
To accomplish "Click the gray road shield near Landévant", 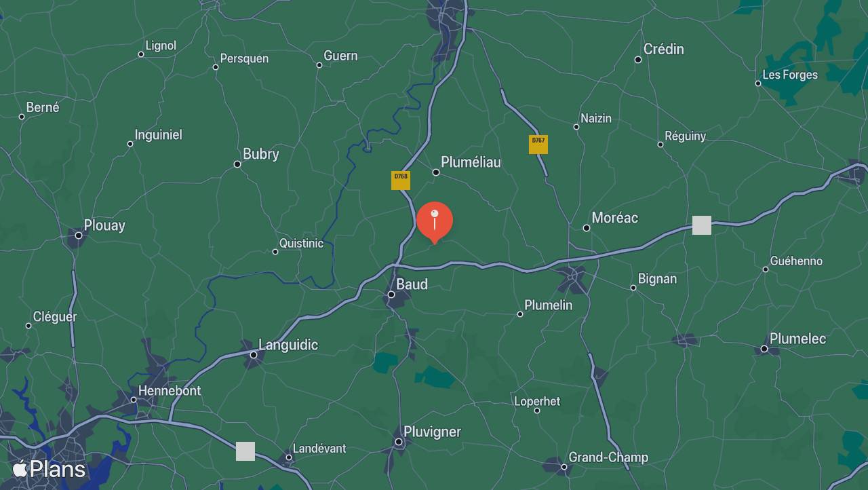I will coord(245,451).
